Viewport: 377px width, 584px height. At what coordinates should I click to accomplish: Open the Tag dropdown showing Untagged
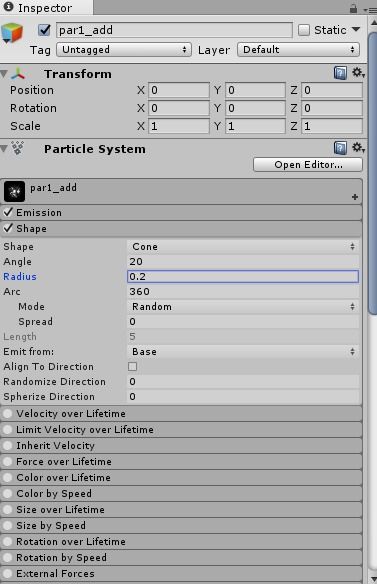(124, 50)
